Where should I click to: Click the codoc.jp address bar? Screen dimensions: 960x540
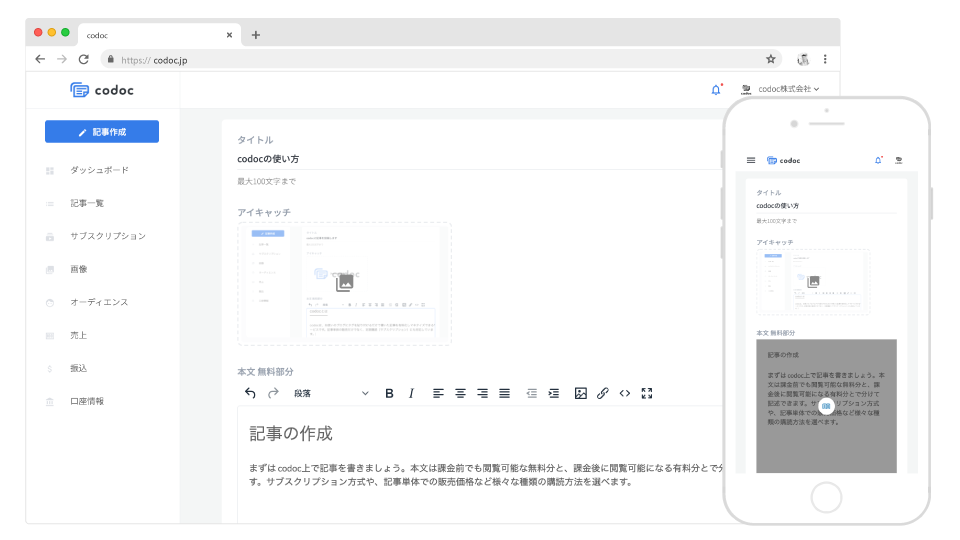point(441,59)
